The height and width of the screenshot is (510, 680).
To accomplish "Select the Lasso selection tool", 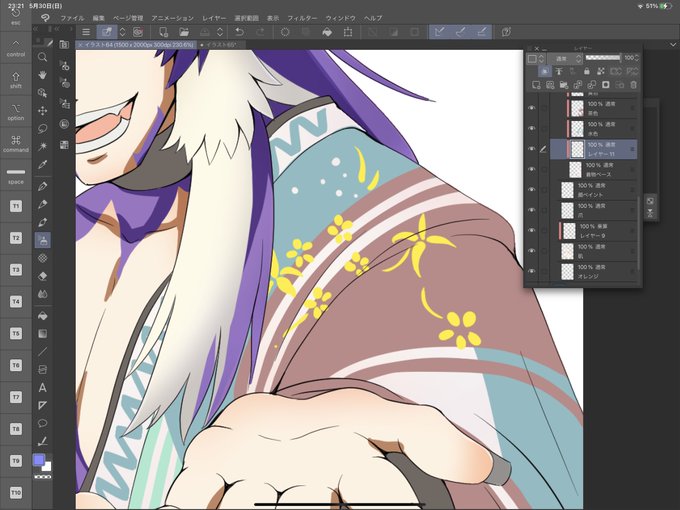I will click(42, 129).
